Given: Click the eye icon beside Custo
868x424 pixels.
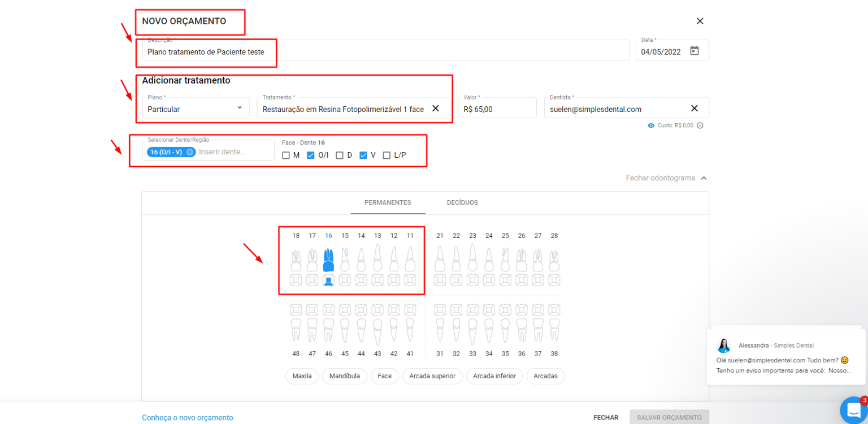Looking at the screenshot, I should [x=651, y=126].
